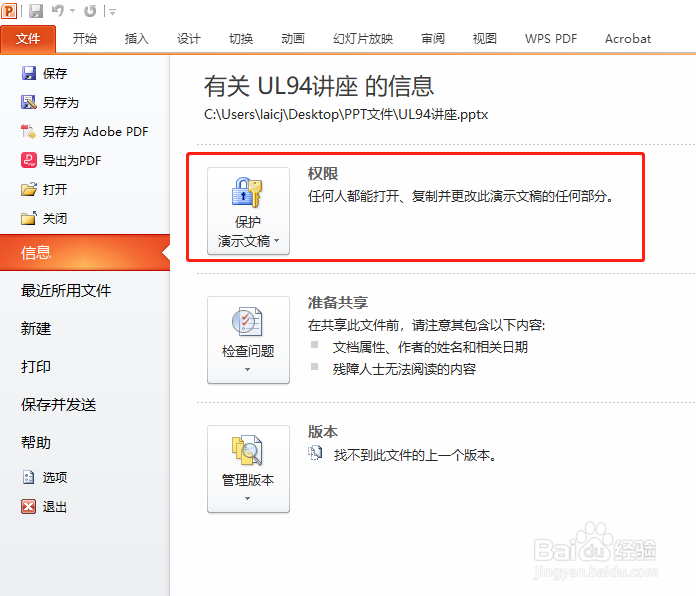Click the small version document icon beside 找不到此文件
Image resolution: width=696 pixels, height=596 pixels.
click(315, 453)
